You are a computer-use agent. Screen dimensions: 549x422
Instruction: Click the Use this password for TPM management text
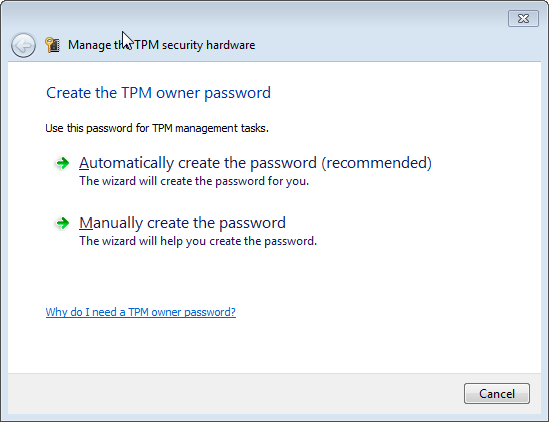pyautogui.click(x=157, y=128)
